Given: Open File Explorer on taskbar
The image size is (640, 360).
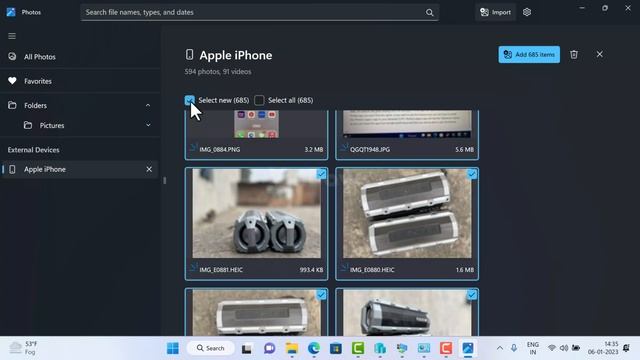Looking at the screenshot, I should coord(291,348).
